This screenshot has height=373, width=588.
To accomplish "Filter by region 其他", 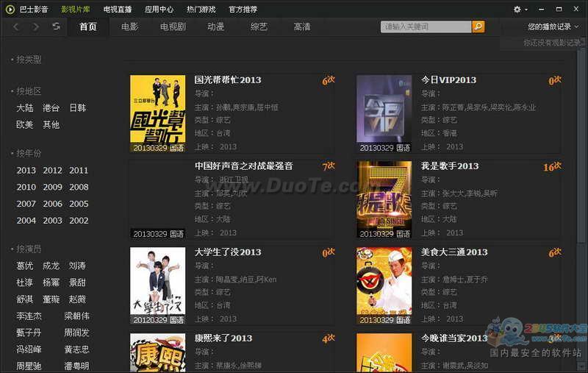I will [51, 124].
